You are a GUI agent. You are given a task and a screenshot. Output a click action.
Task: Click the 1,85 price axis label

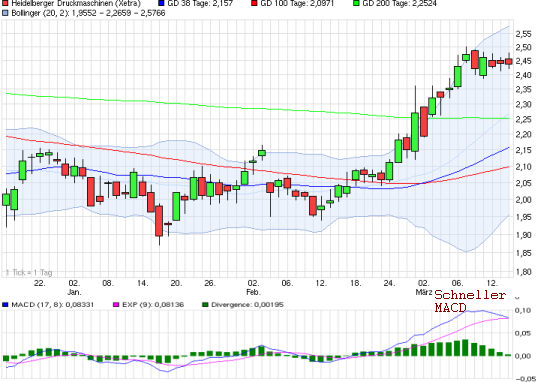[524, 253]
